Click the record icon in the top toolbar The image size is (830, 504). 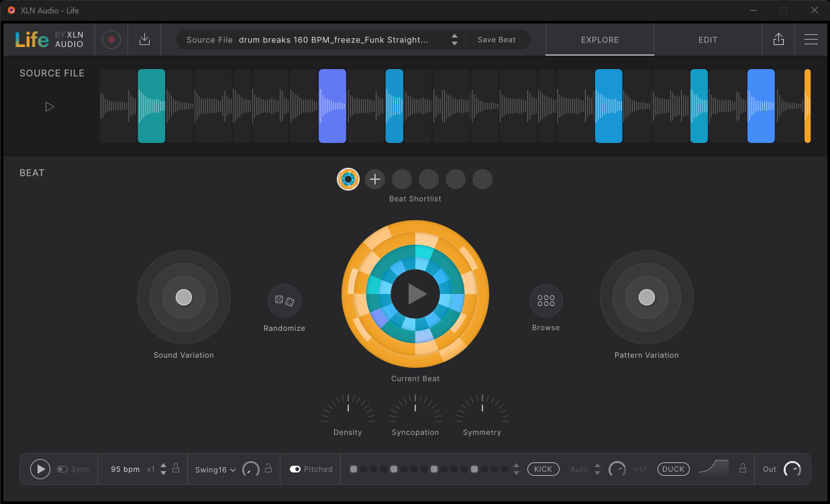point(111,39)
